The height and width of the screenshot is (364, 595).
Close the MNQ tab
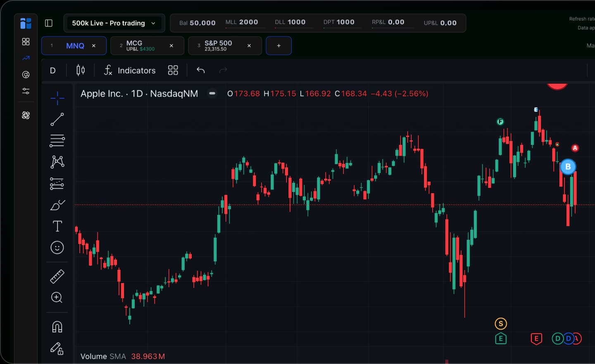coord(94,46)
